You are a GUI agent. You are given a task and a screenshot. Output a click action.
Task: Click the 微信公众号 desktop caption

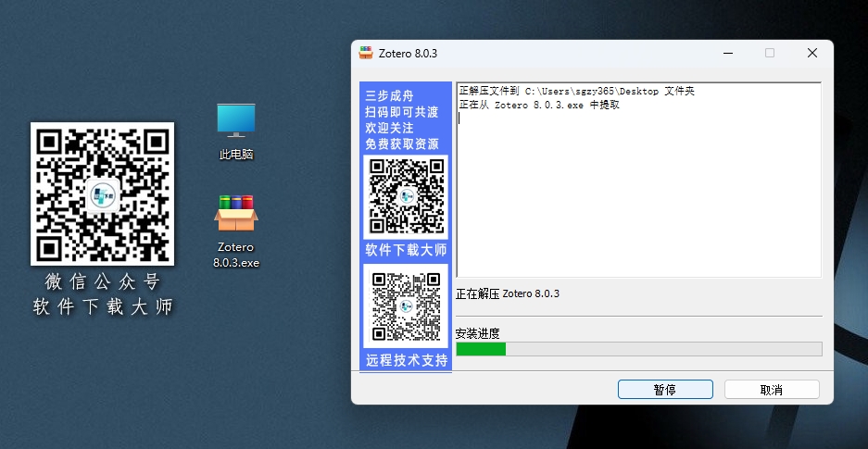tap(103, 281)
